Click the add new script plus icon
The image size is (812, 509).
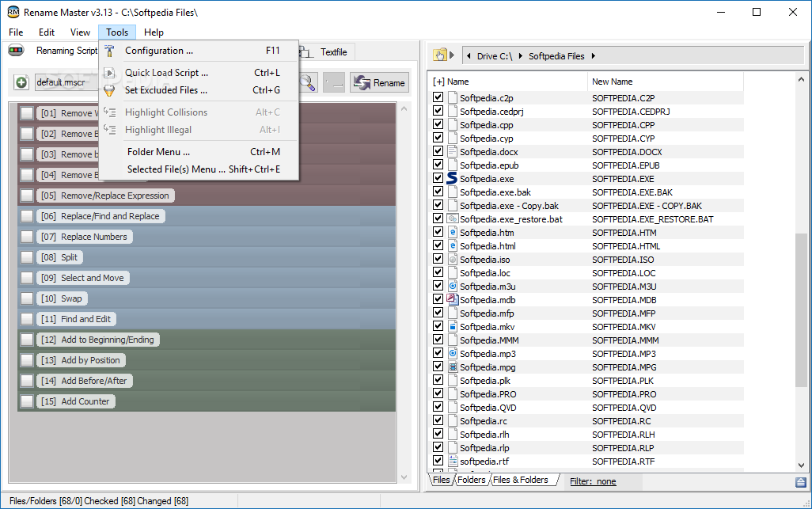pyautogui.click(x=21, y=82)
